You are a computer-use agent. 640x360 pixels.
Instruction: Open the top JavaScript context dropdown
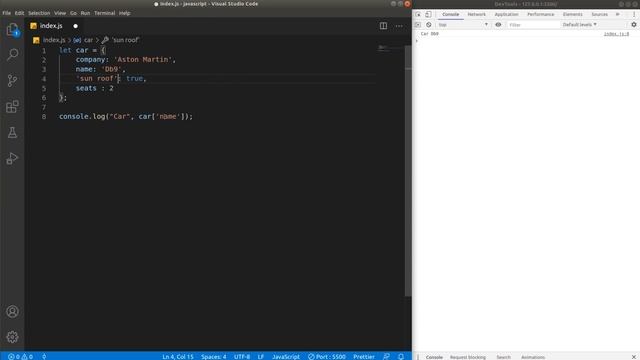(x=462, y=24)
